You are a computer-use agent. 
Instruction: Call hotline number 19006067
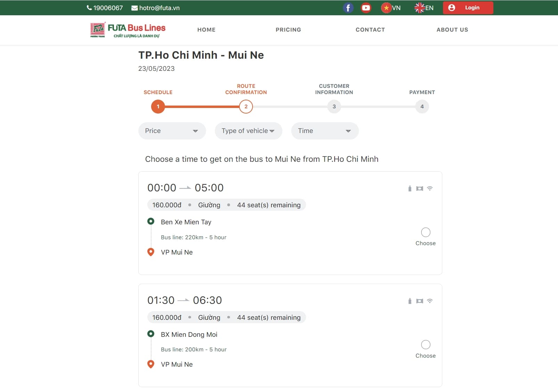105,8
